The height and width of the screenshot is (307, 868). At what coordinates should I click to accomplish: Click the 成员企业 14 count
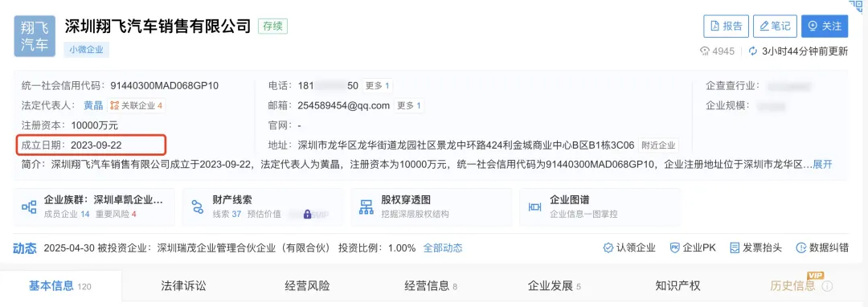coord(67,214)
